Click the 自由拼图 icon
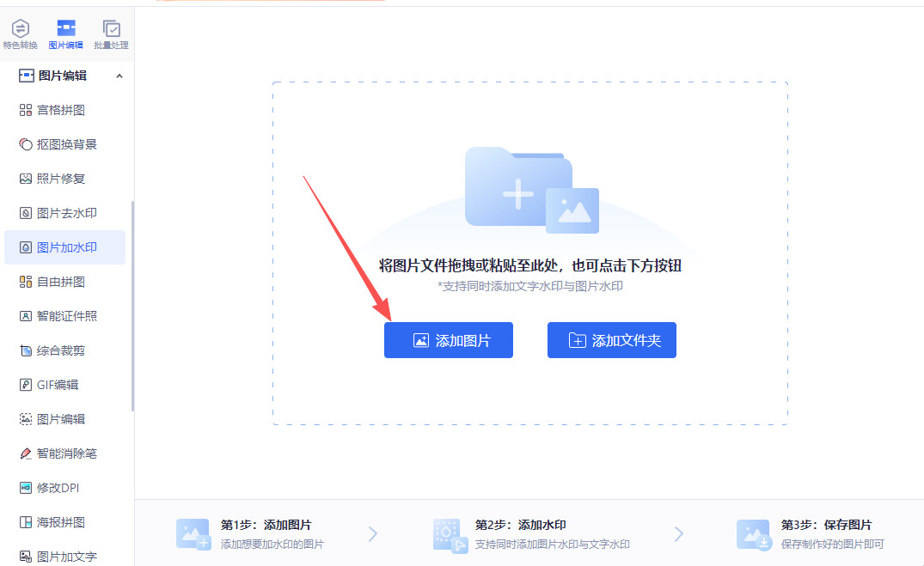Screen dimensions: 924x566 (x=25, y=282)
